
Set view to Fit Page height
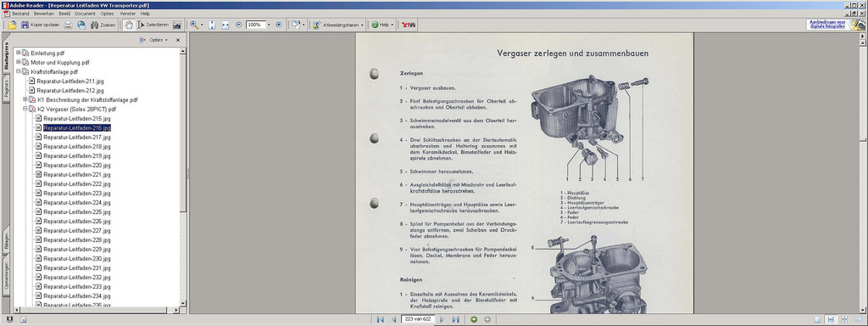coord(212,25)
